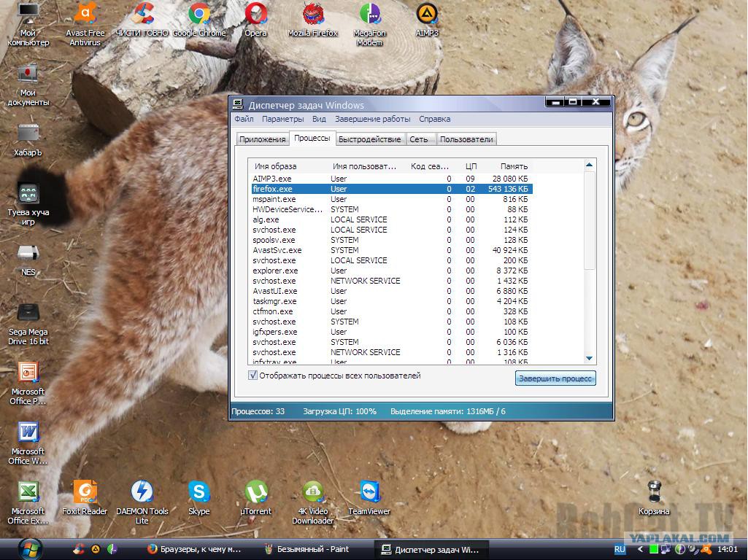Image resolution: width=748 pixels, height=560 pixels.
Task: Sort by Имя пользователя column header
Action: tap(366, 166)
